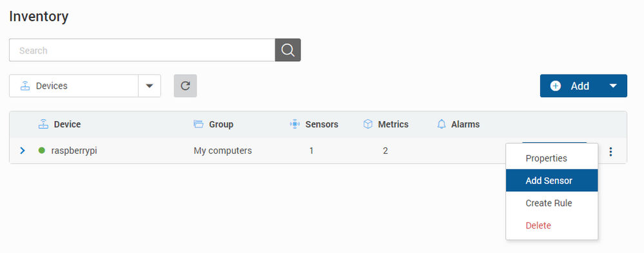Click the Sensors column icon

295,124
